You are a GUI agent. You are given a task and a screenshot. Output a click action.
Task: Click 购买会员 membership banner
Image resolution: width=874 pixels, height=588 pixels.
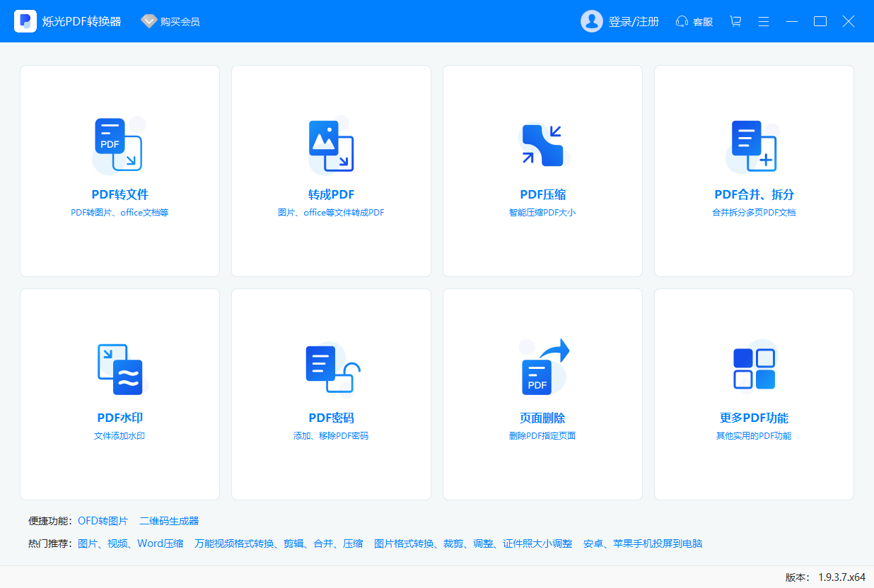click(170, 21)
